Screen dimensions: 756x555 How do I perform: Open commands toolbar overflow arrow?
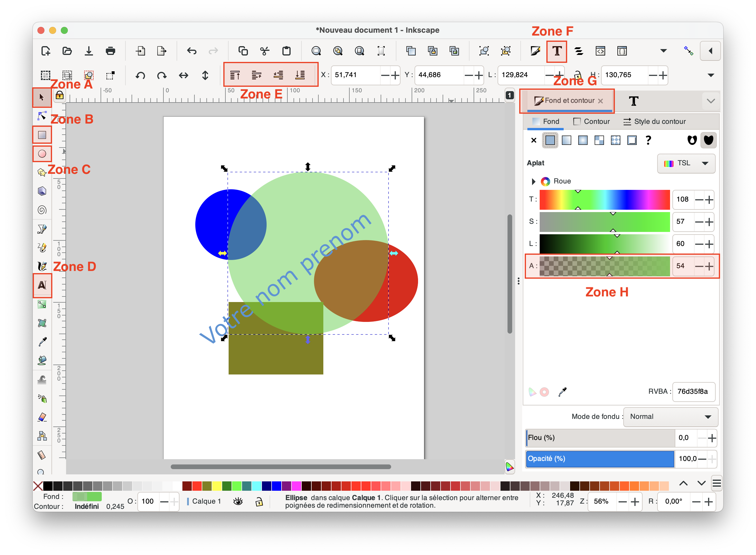pos(663,51)
